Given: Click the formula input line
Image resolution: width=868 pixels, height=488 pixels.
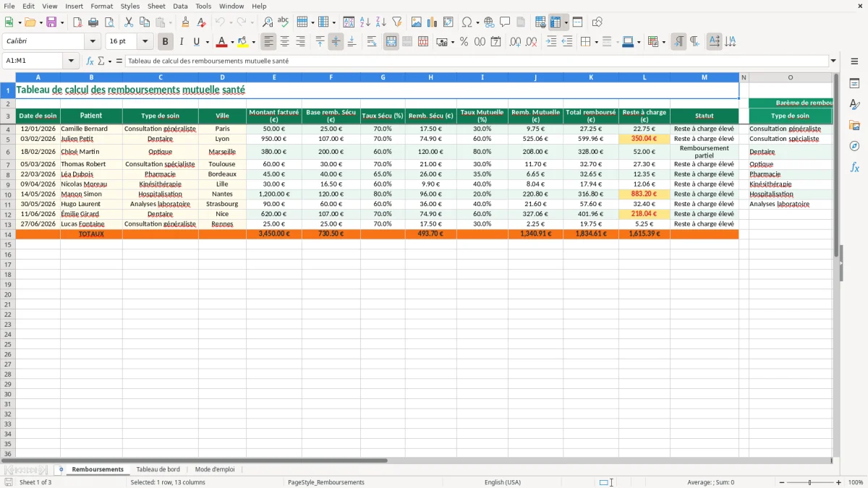Looking at the screenshot, I should (476, 61).
